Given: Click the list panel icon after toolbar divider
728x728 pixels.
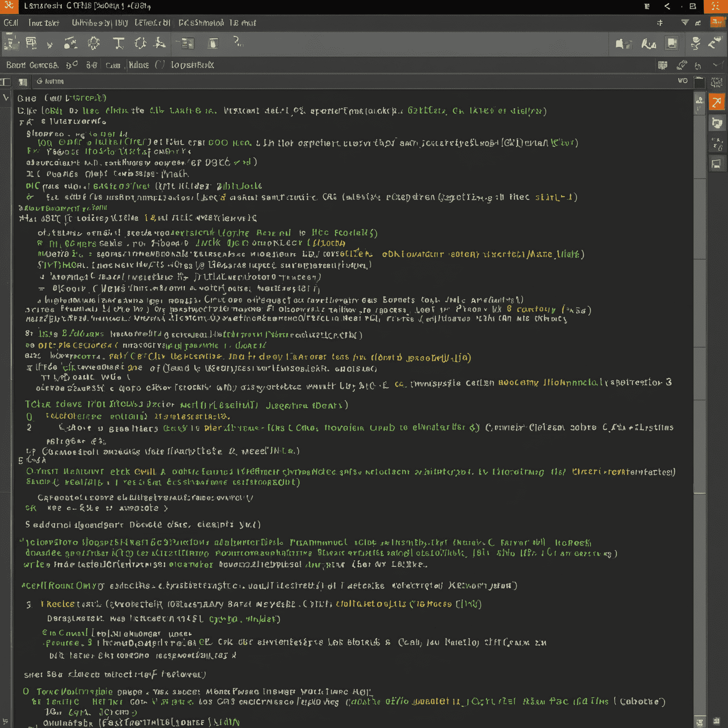Looking at the screenshot, I should click(188, 44).
